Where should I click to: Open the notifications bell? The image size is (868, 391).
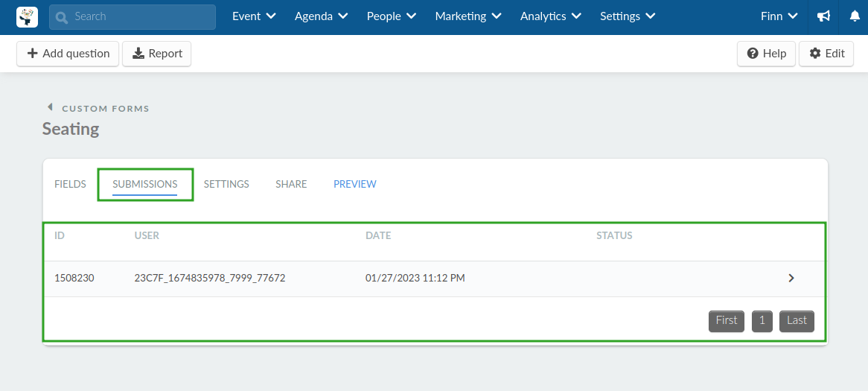coord(855,16)
